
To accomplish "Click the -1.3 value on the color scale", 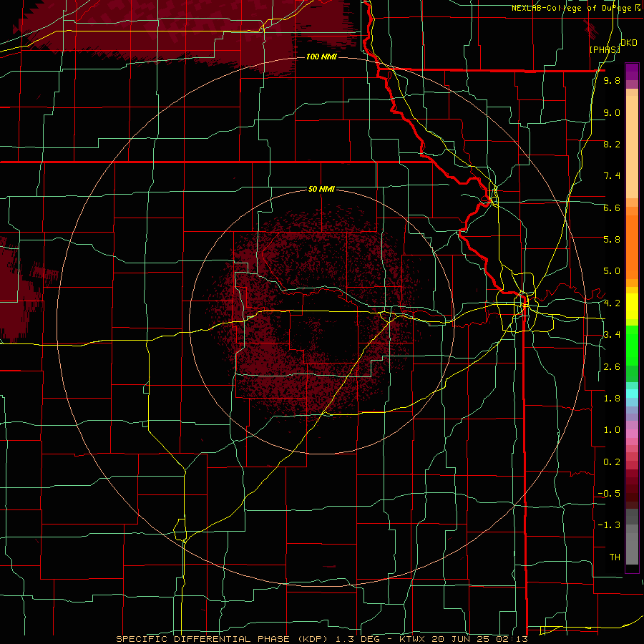I will coord(609,525).
